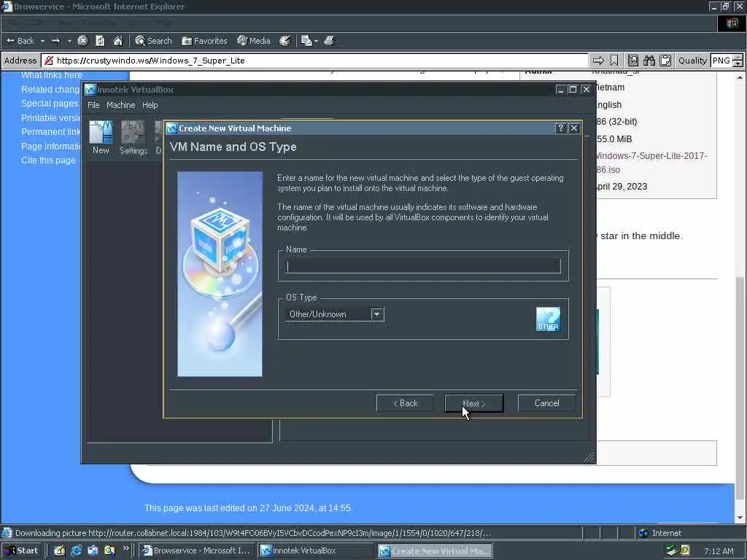Click the VM Name text field
The image size is (747, 560).
pyautogui.click(x=424, y=265)
